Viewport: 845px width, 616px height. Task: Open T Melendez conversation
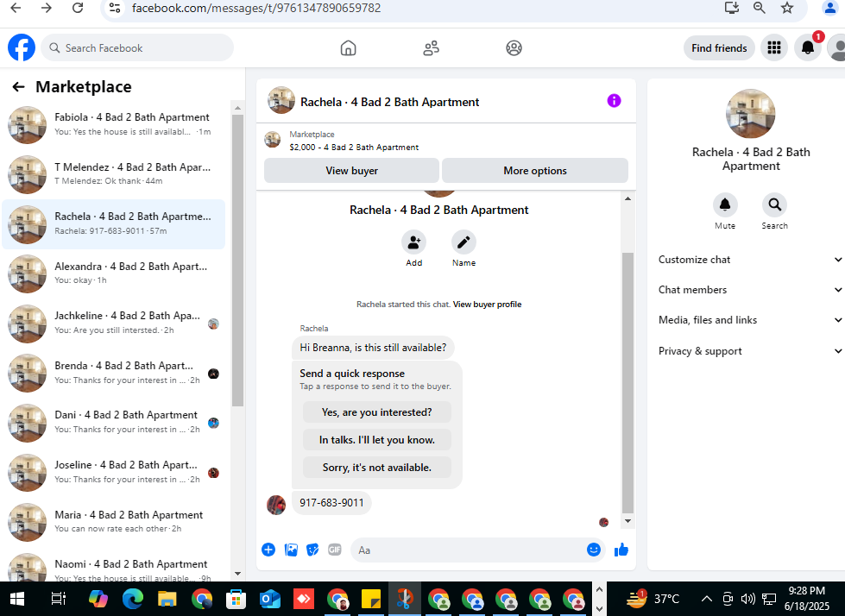[114, 174]
